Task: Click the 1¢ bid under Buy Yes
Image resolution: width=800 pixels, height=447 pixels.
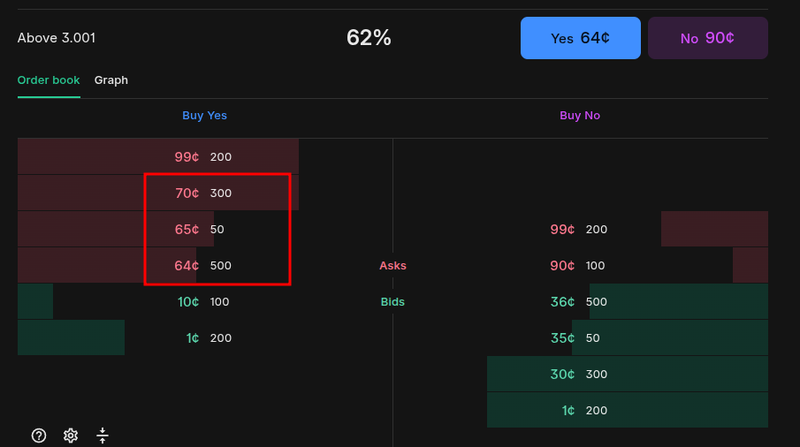Action: pyautogui.click(x=203, y=338)
